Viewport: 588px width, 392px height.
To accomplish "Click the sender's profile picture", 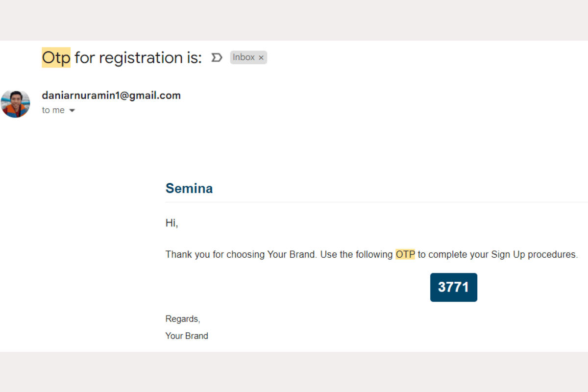I will 16,104.
